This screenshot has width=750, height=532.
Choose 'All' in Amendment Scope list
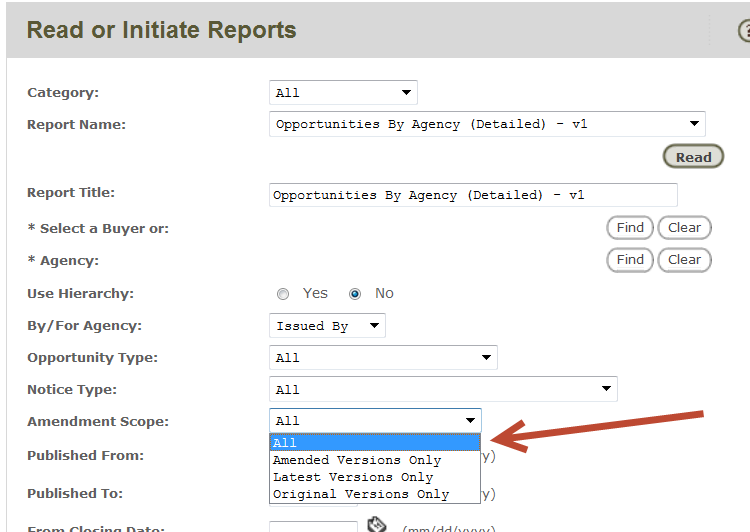(374, 443)
